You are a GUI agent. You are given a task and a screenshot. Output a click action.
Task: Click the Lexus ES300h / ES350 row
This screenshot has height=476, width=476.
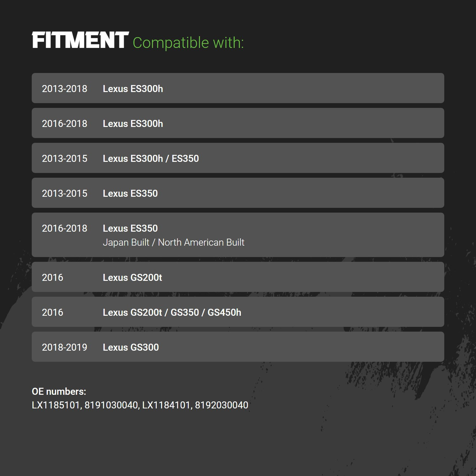[x=238, y=158]
